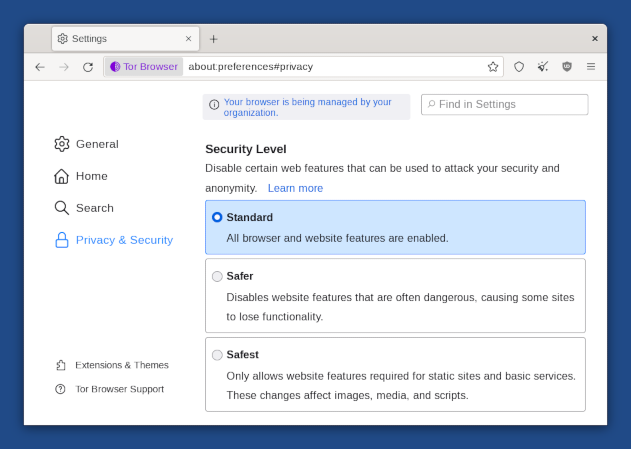This screenshot has width=631, height=449.
Task: Close the browser window
Action: 595,39
